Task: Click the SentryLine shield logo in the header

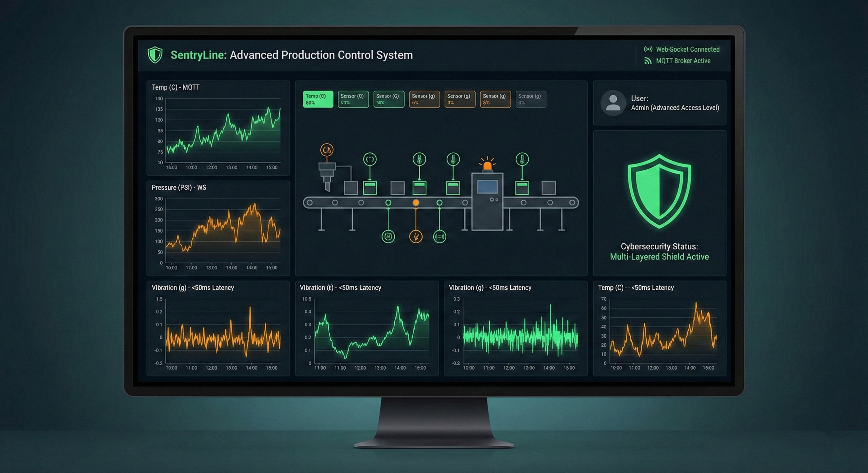Action: pyautogui.click(x=155, y=55)
